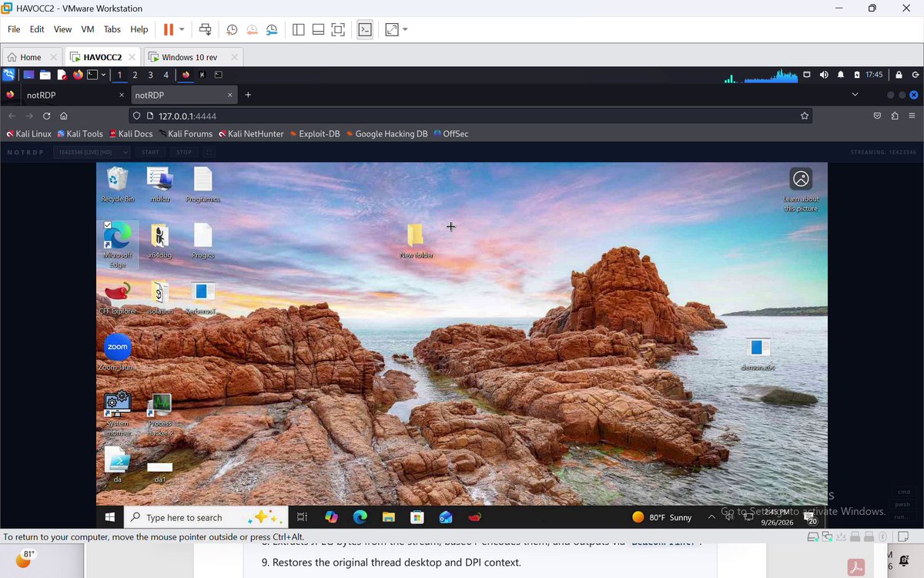Reload the page in Firefox
924x578 pixels.
pyautogui.click(x=46, y=116)
